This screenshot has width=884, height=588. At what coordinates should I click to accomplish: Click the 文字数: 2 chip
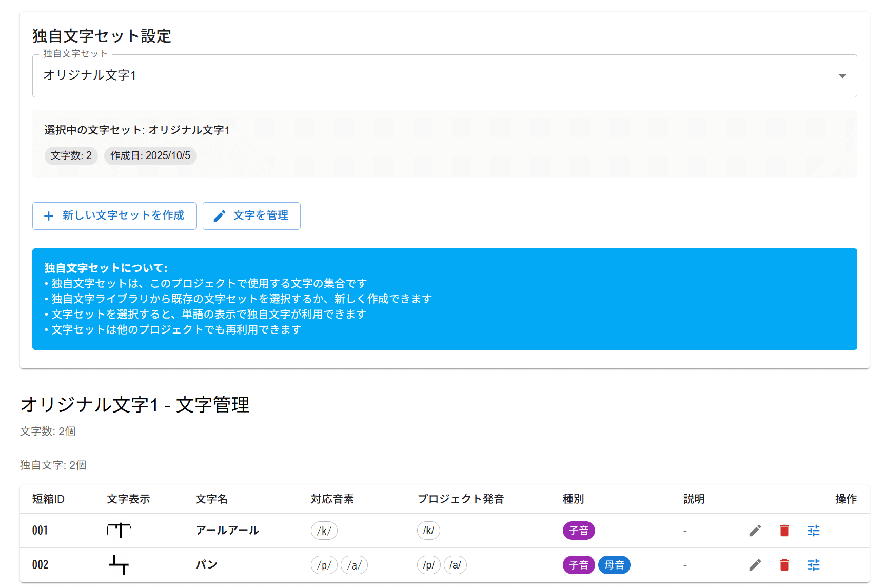pyautogui.click(x=71, y=155)
